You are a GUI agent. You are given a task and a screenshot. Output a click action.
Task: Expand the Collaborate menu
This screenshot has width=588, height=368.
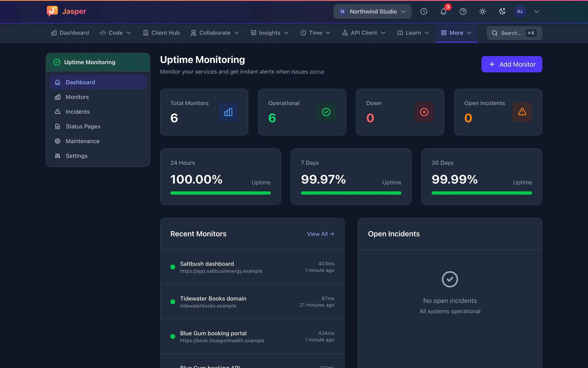pos(215,33)
